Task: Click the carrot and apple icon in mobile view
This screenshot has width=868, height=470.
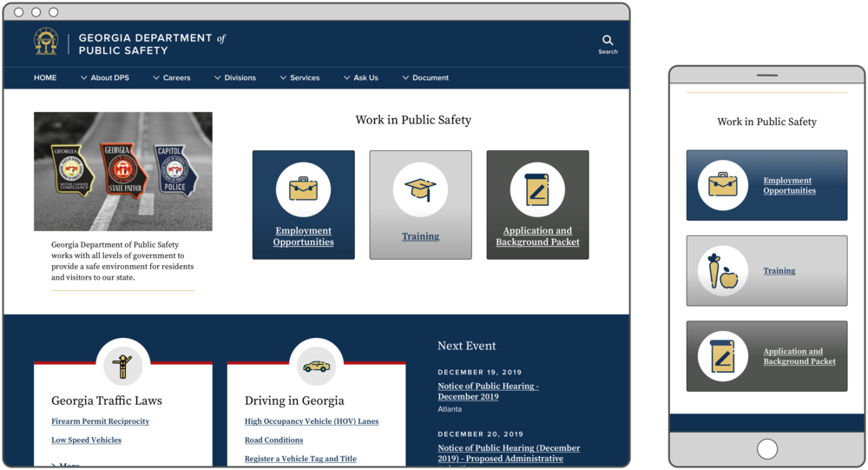Action: [x=723, y=270]
